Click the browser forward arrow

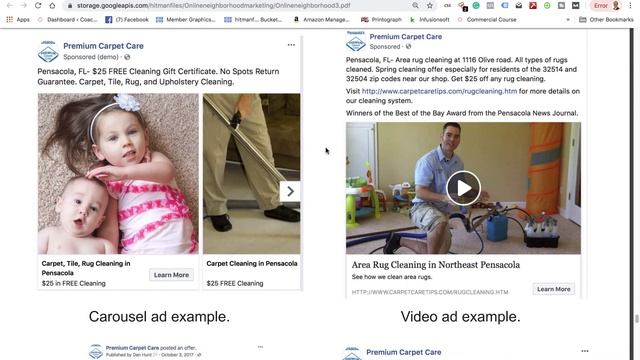click(24, 5)
